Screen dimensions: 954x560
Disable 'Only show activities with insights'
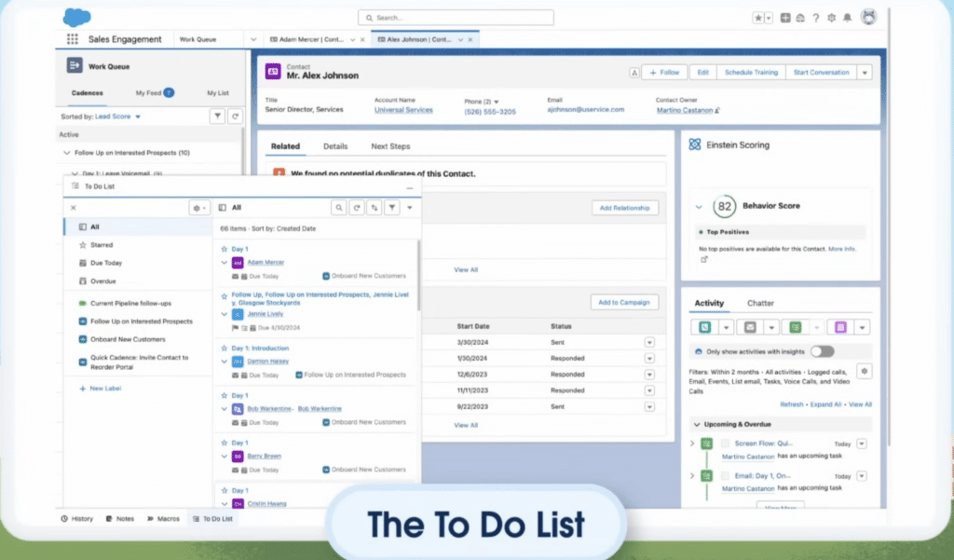click(822, 351)
